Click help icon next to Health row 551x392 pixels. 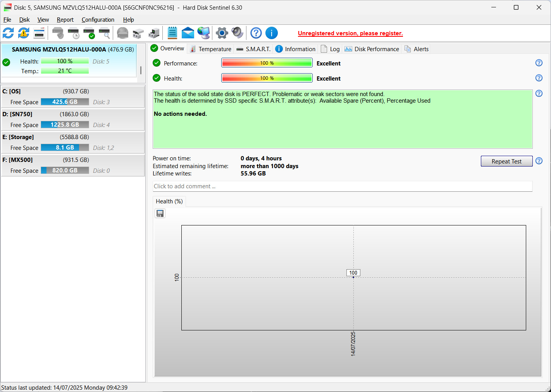(x=539, y=78)
